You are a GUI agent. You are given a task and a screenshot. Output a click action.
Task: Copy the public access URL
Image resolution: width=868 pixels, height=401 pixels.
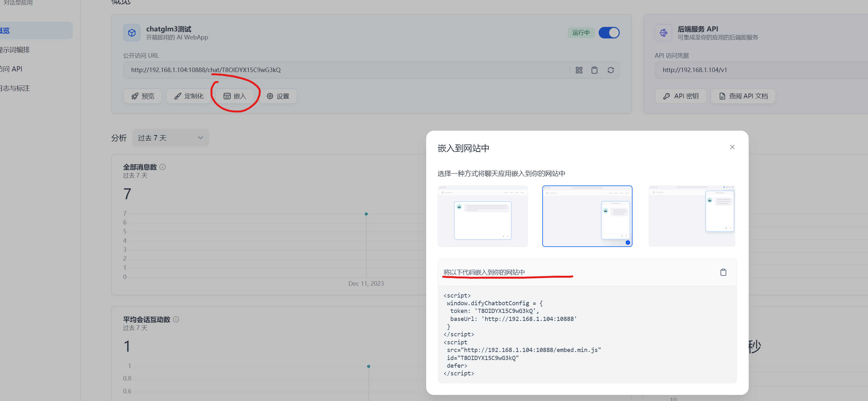(x=594, y=70)
